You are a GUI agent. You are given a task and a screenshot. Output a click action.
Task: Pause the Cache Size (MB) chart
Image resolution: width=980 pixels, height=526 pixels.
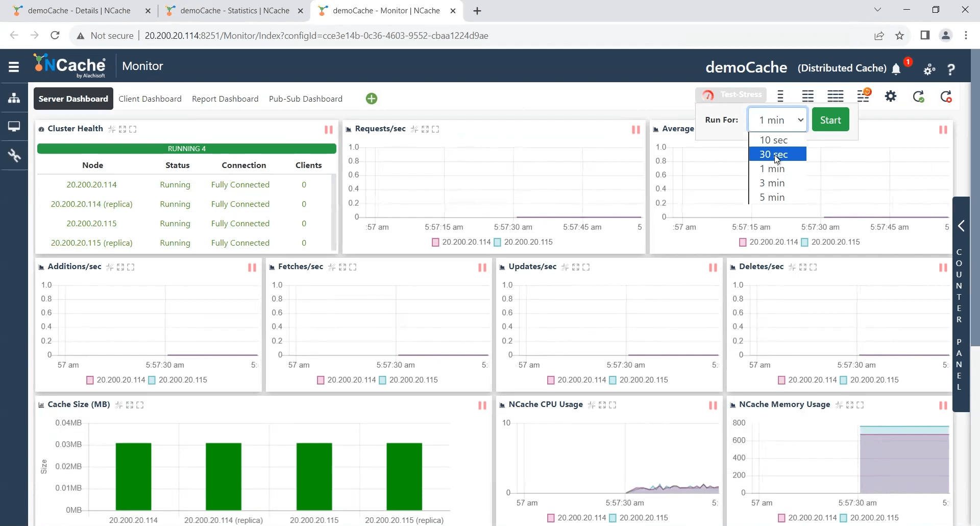coord(482,405)
